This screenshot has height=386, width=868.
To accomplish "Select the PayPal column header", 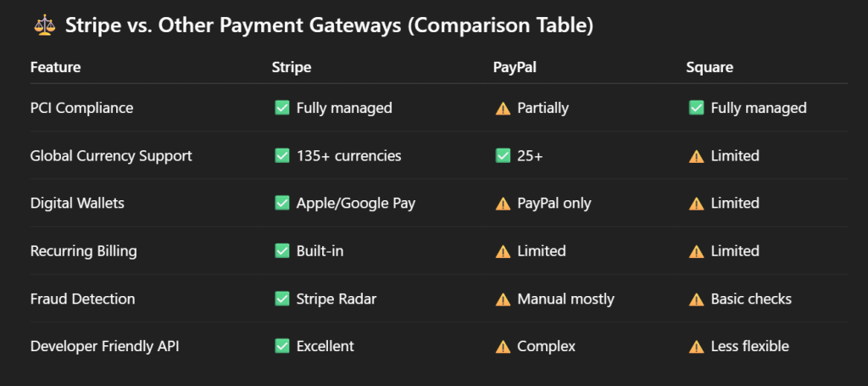I will pos(515,67).
